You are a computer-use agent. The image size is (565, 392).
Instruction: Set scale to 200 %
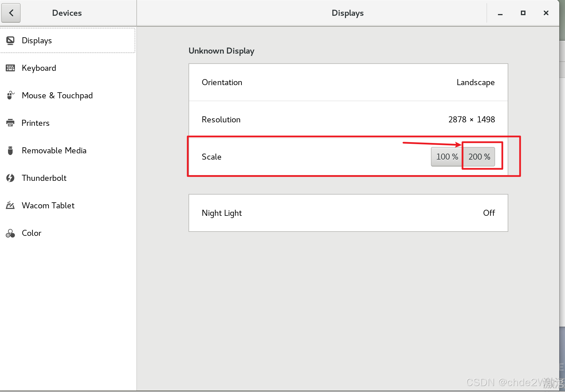tap(479, 157)
